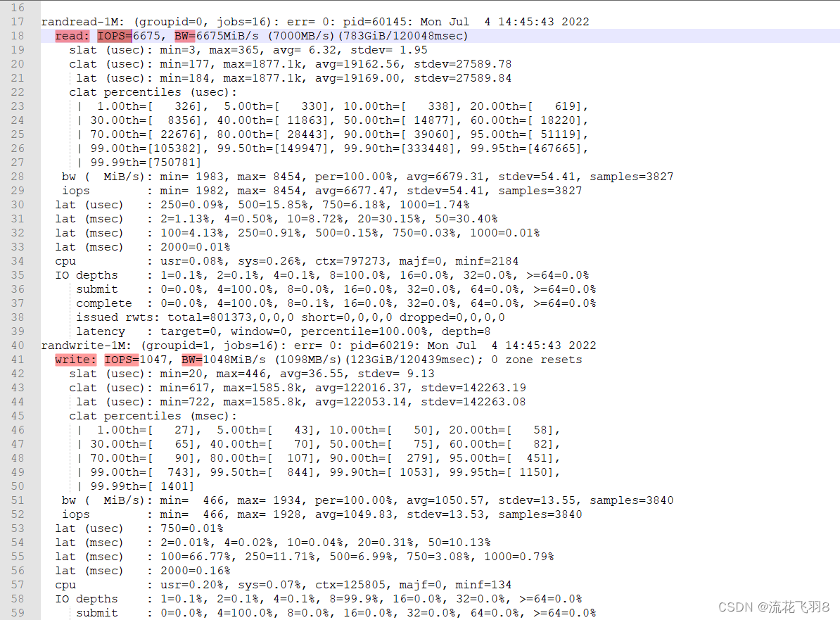Click the "samples=3840" value on line 51
Screen dimensions: 840x620
(x=634, y=500)
